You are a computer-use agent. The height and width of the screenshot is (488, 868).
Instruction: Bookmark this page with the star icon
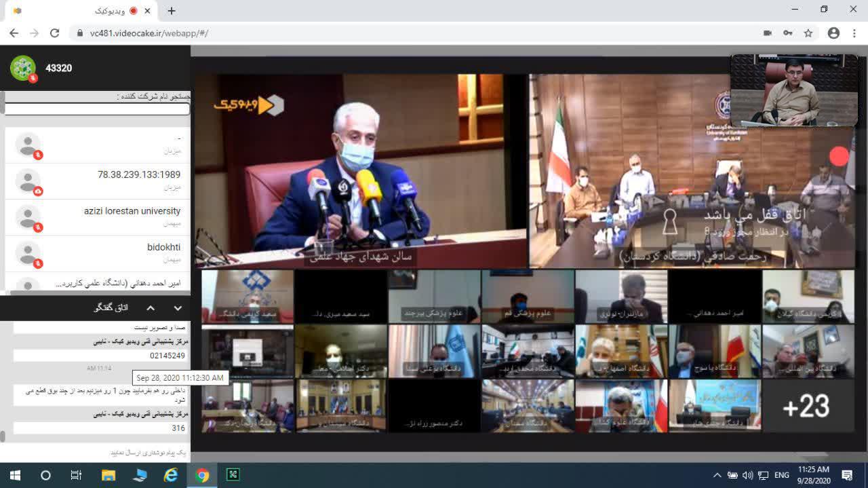pyautogui.click(x=808, y=33)
